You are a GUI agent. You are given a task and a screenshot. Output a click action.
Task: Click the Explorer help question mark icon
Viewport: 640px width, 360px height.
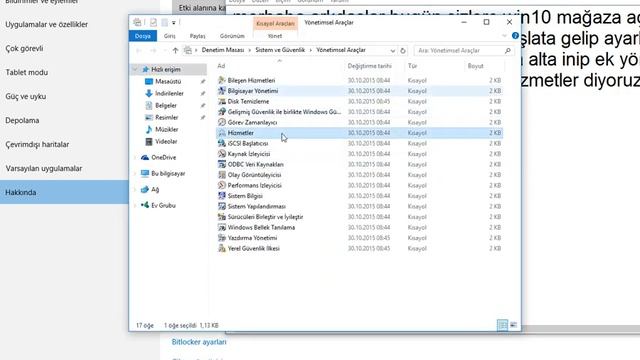[515, 36]
